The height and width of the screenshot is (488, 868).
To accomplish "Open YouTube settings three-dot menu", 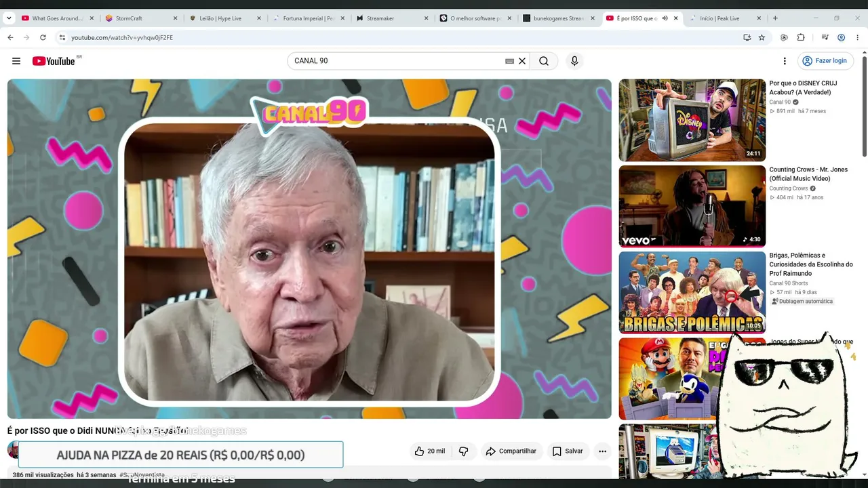I will click(x=785, y=61).
